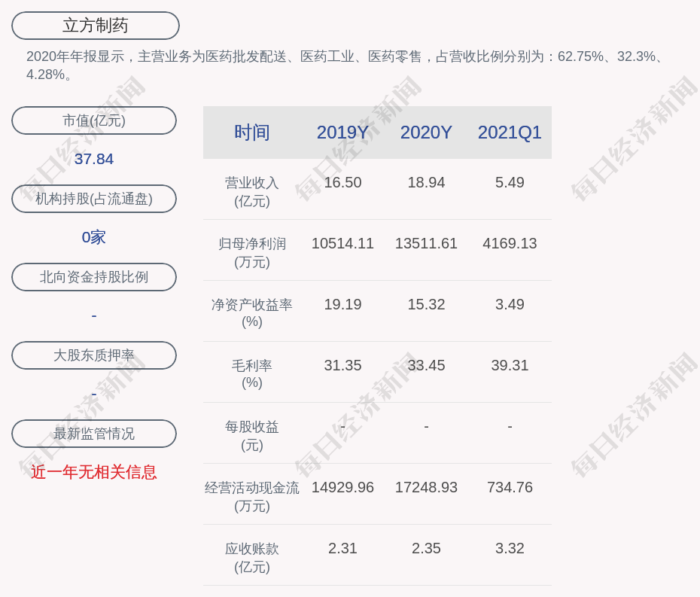
Task: Click the 大股东质押率 pill
Action: click(94, 355)
